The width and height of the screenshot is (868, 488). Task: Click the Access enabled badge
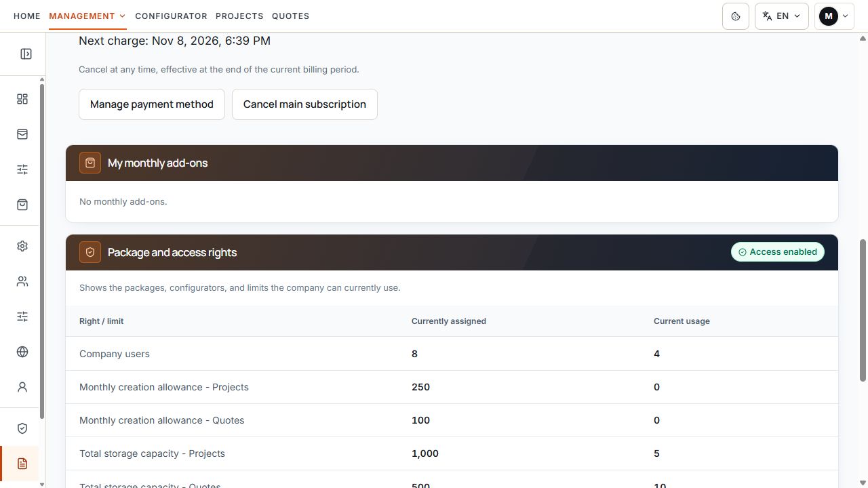tap(778, 252)
